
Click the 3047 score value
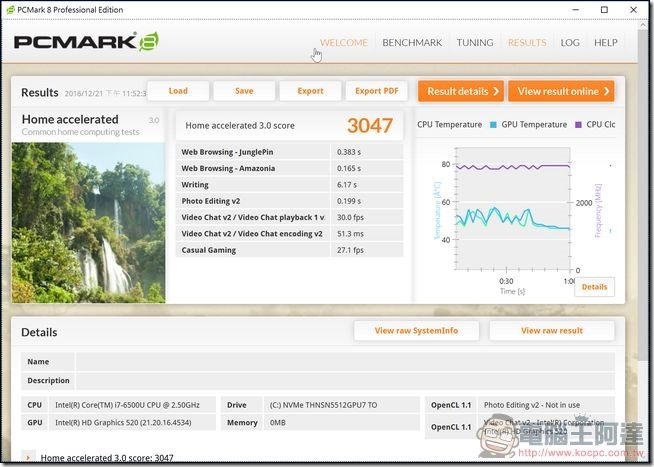click(370, 126)
